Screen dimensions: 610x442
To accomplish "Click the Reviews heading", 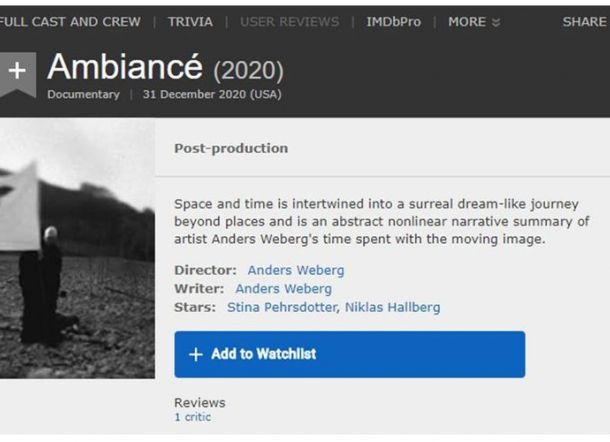I will tap(200, 402).
